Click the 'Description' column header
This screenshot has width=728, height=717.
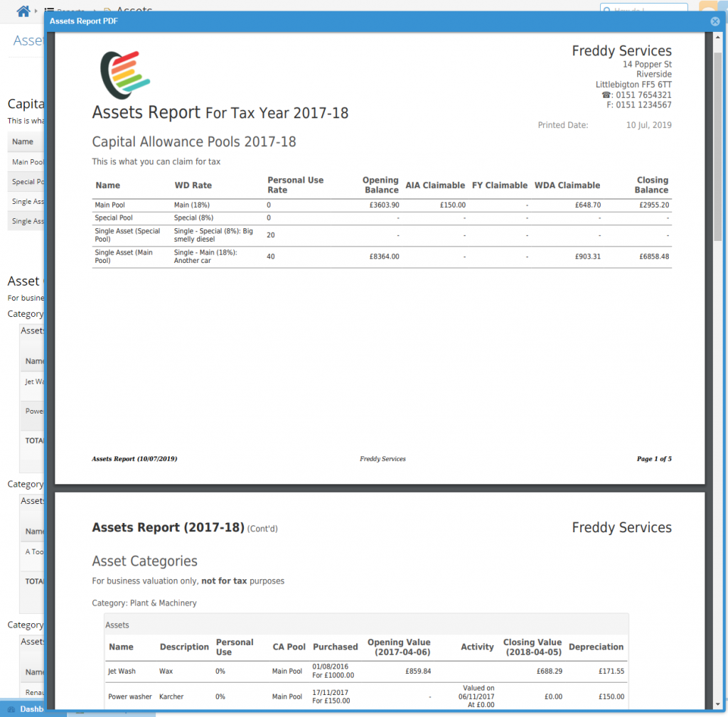tap(184, 647)
